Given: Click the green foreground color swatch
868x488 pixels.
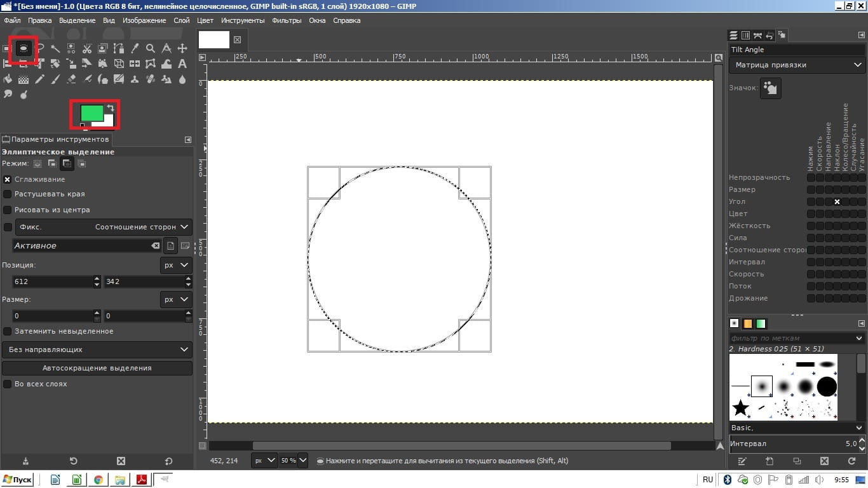Looking at the screenshot, I should pos(91,112).
